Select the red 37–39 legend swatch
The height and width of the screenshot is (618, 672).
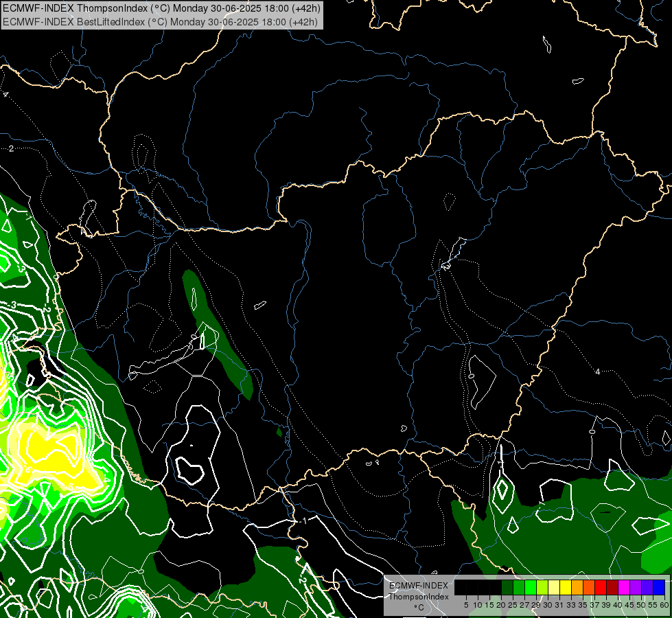point(601,587)
